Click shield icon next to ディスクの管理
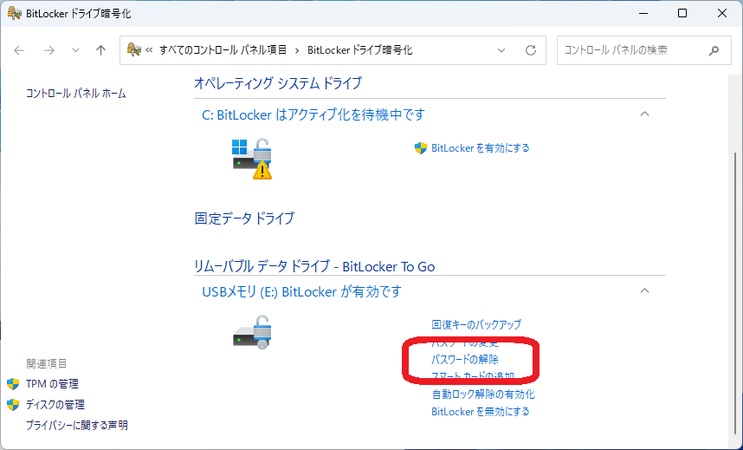743x450 pixels. point(13,405)
